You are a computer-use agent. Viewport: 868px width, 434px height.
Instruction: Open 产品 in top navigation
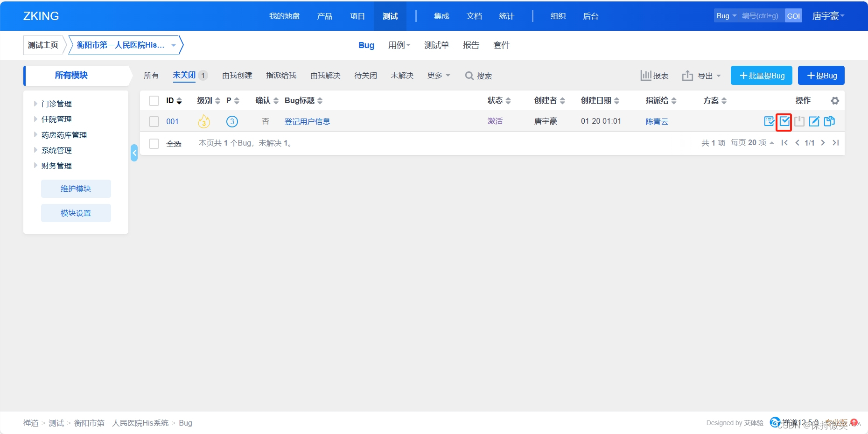tap(325, 16)
